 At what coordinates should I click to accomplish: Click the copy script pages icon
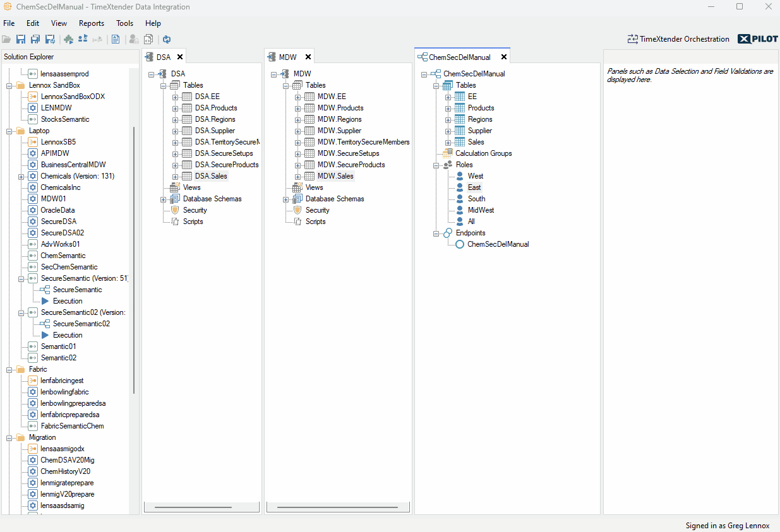[x=148, y=39]
